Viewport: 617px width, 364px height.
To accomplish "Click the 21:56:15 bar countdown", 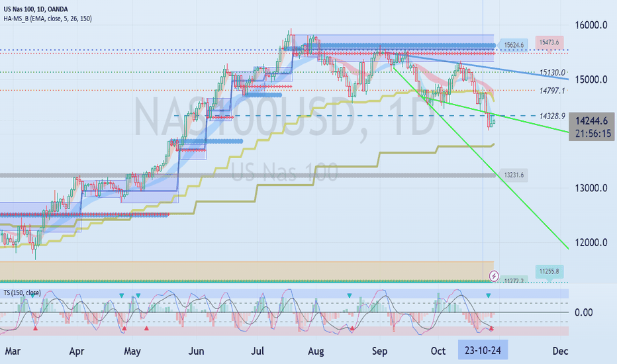I will tap(593, 134).
